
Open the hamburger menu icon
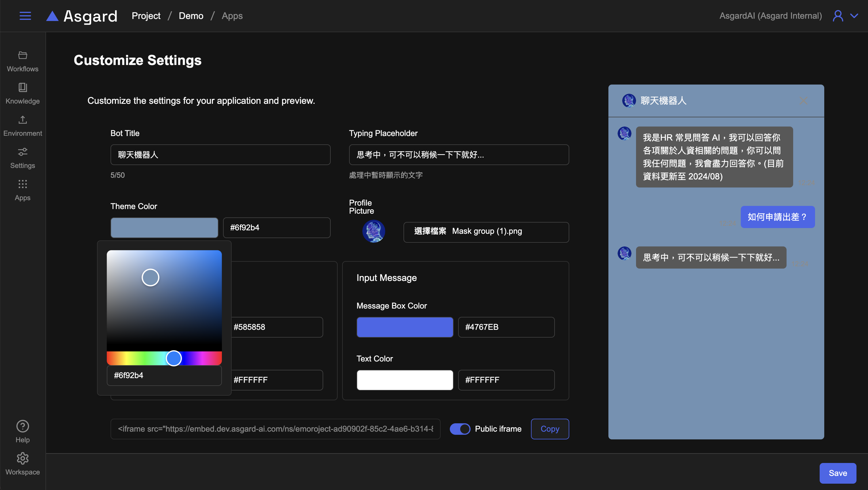tap(25, 16)
